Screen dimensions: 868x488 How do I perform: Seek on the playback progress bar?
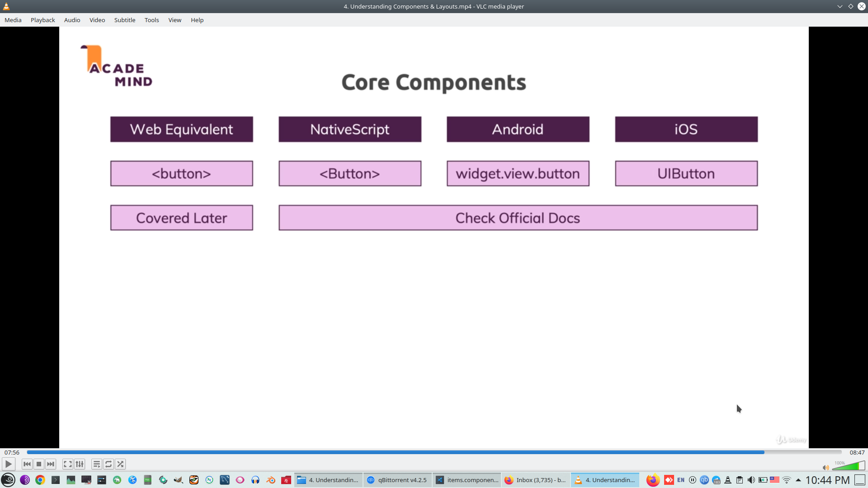click(x=434, y=452)
